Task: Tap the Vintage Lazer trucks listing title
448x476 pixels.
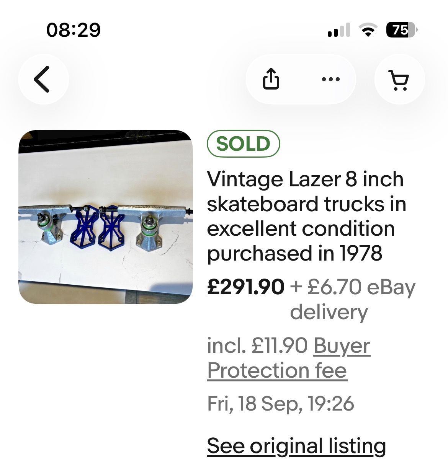Action: (306, 216)
